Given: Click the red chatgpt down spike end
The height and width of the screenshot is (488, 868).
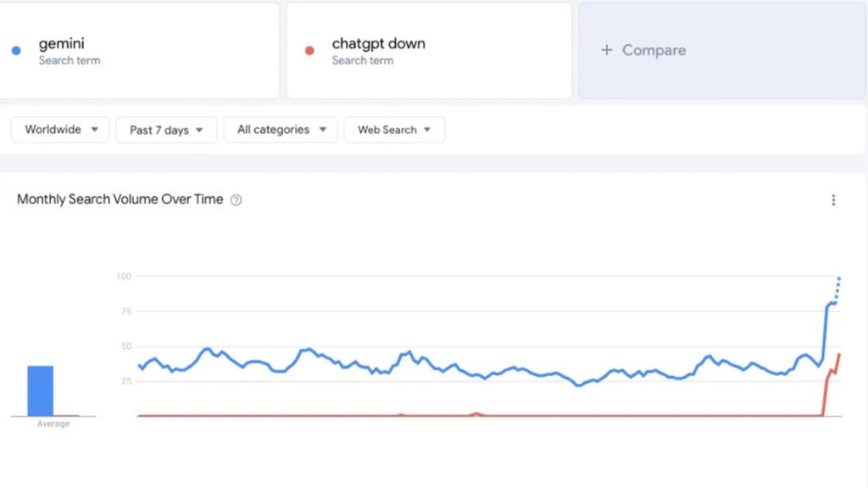Looking at the screenshot, I should click(x=839, y=354).
